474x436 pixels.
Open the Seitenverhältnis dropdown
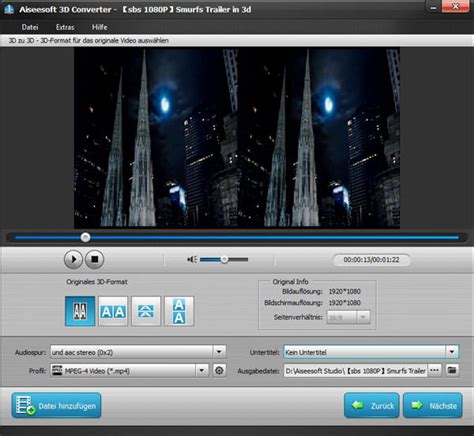click(363, 317)
